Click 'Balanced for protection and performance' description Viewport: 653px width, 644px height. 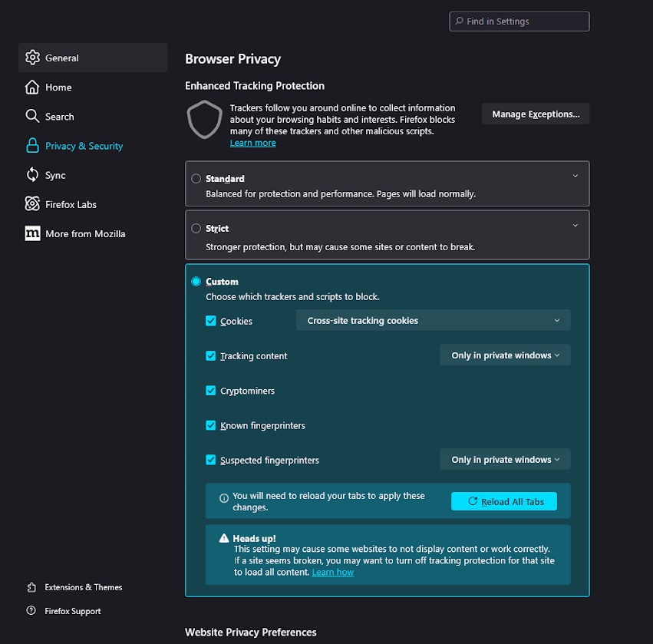click(341, 193)
